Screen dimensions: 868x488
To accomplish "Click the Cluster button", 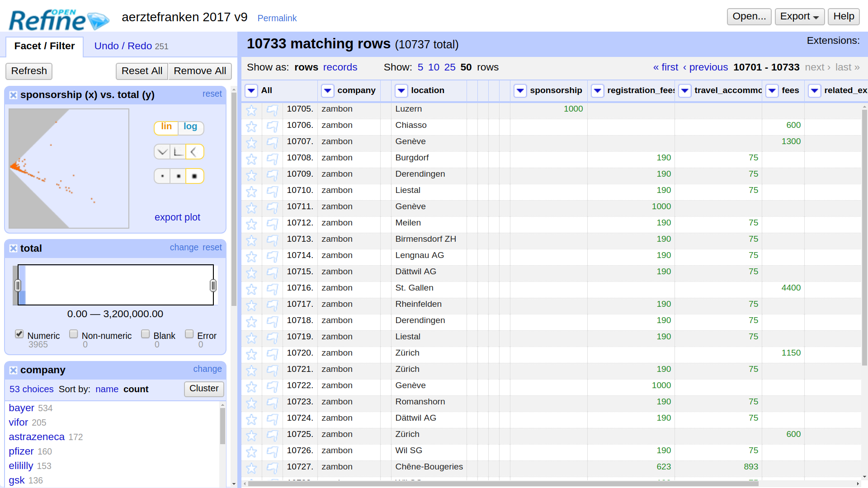I will pos(203,389).
